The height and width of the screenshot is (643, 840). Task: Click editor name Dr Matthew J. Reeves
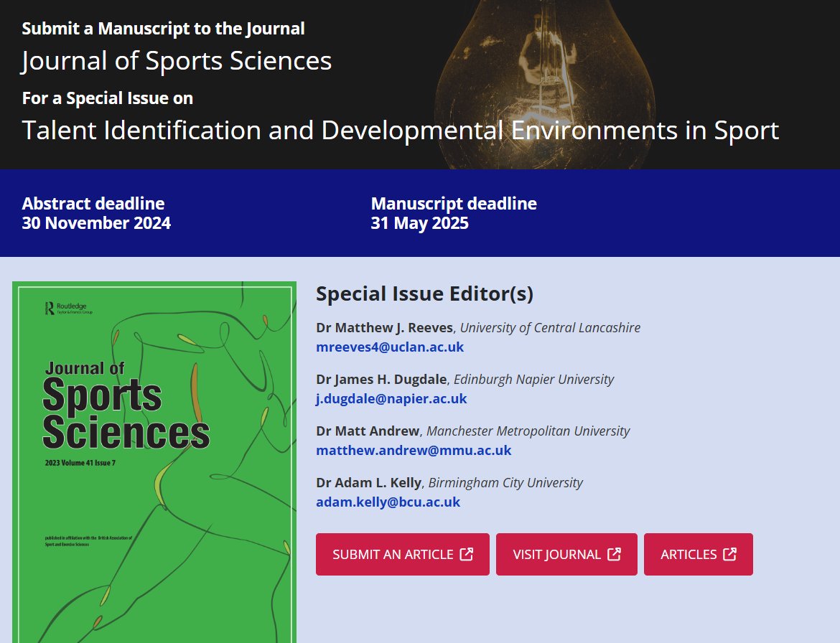tap(385, 328)
